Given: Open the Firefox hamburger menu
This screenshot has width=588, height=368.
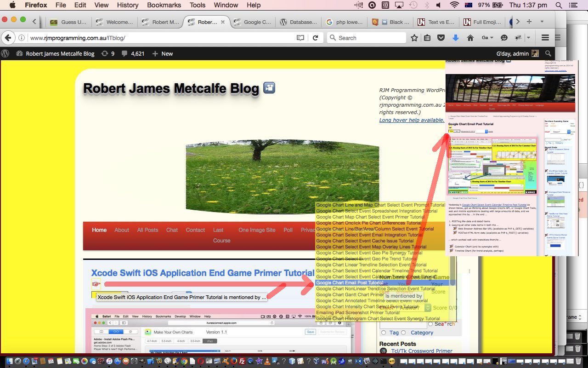Looking at the screenshot, I should click(x=545, y=38).
